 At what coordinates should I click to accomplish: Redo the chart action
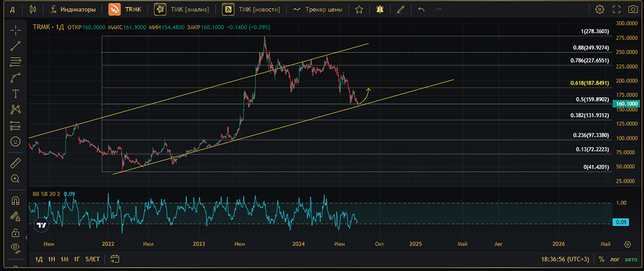[x=438, y=9]
